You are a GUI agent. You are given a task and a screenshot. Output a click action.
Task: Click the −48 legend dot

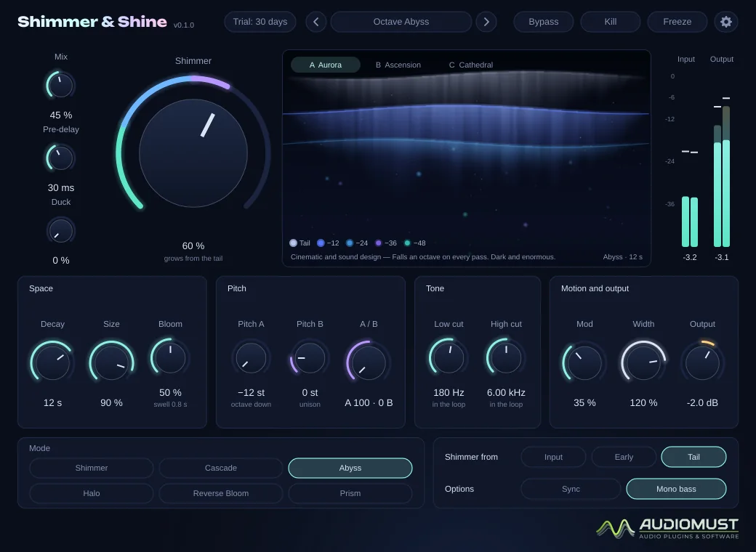pyautogui.click(x=407, y=243)
